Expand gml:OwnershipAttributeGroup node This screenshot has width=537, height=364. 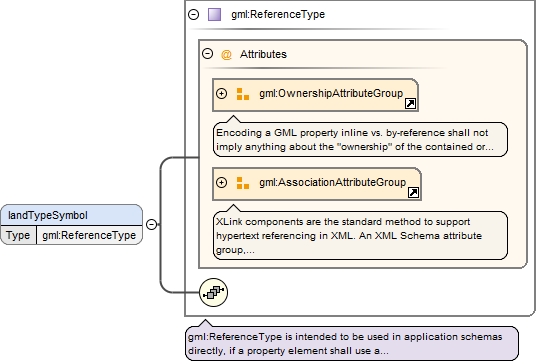222,93
